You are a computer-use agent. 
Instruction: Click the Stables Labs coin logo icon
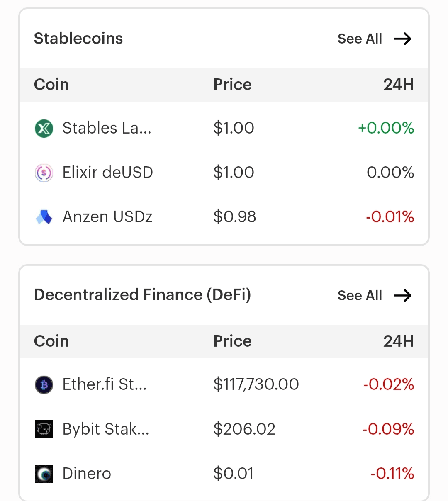(x=44, y=128)
